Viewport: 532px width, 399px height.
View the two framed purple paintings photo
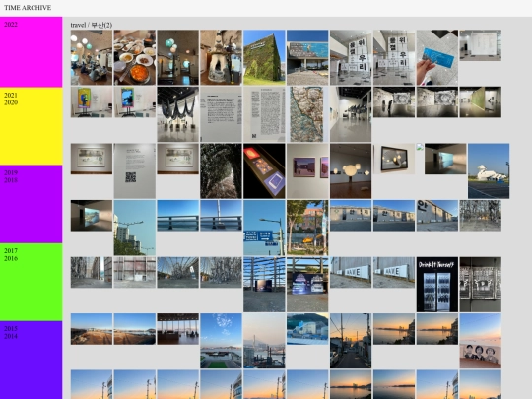point(307,170)
